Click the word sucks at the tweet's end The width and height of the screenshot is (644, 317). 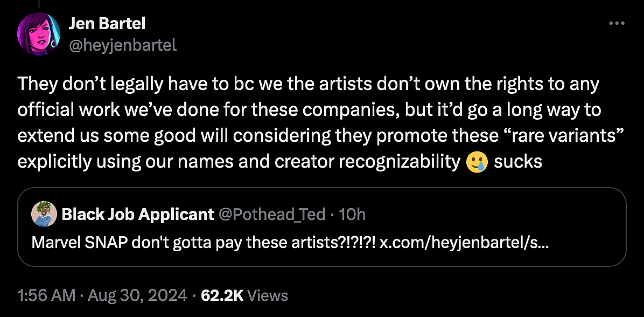click(518, 161)
